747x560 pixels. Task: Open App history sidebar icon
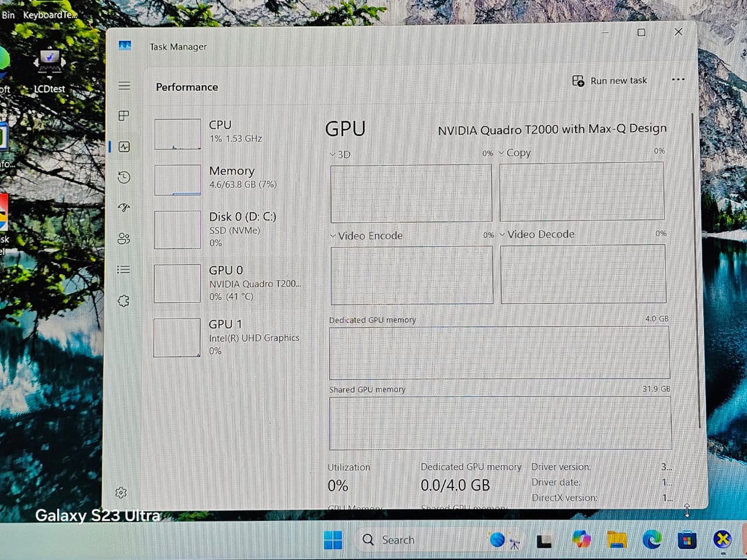[124, 177]
